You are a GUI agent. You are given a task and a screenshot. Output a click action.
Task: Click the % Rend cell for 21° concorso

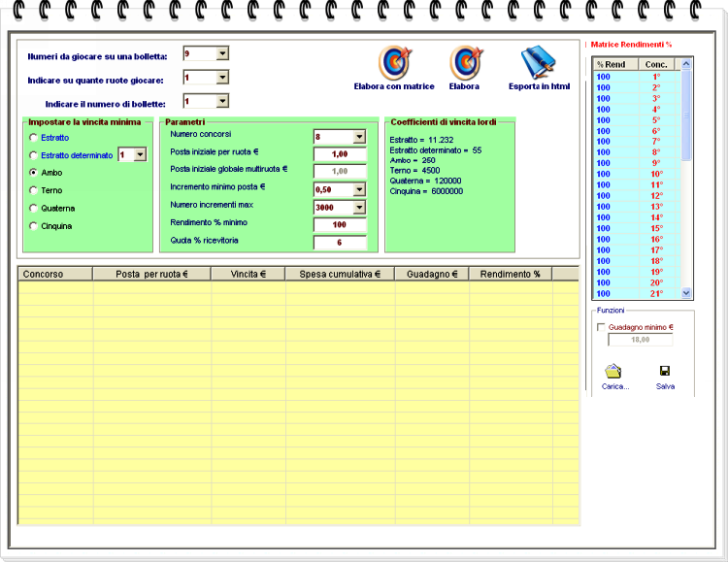[616, 293]
